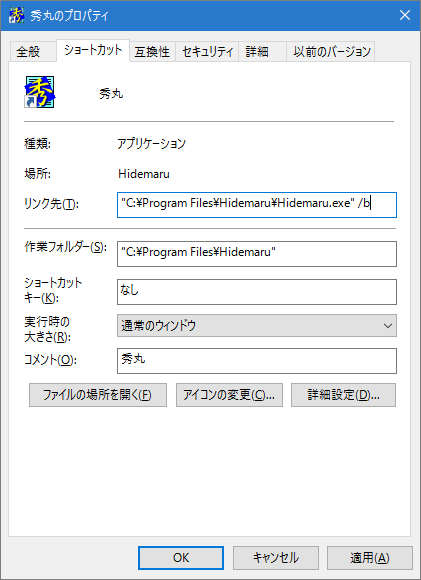Screen dimensions: 421x580
Task: Confirm with the OK button
Action: click(181, 558)
